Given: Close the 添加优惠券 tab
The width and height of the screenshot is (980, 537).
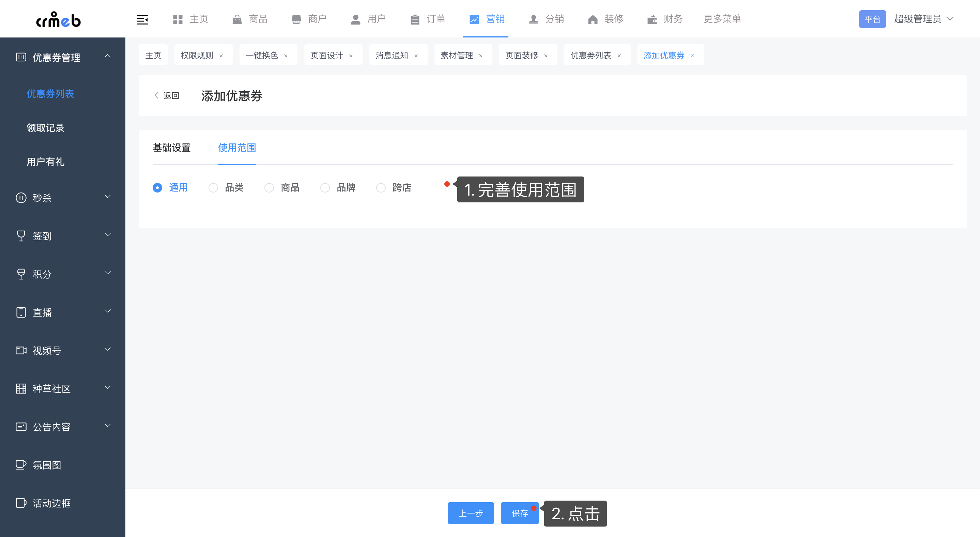Looking at the screenshot, I should pyautogui.click(x=692, y=56).
